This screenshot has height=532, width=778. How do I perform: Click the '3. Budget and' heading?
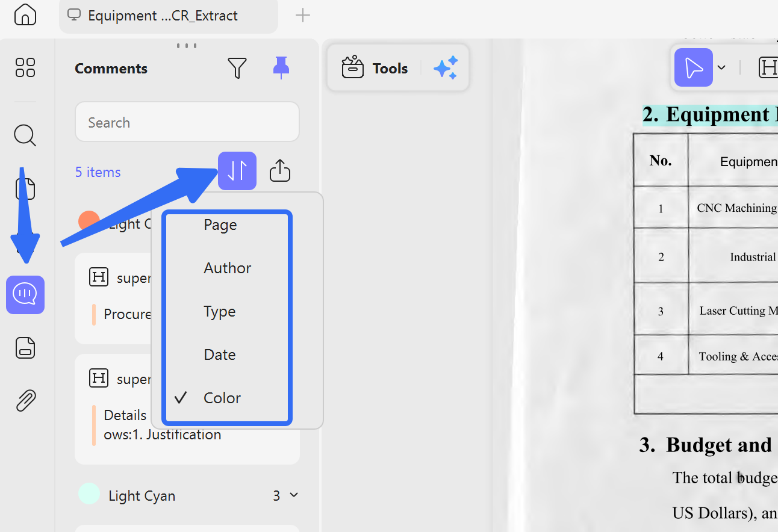[705, 445]
